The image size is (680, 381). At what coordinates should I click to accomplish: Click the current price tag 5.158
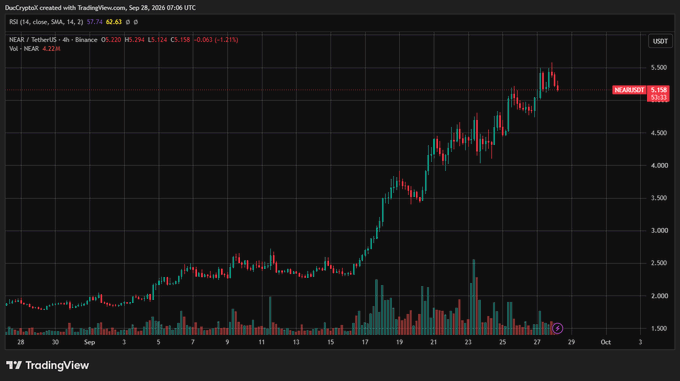coord(658,90)
